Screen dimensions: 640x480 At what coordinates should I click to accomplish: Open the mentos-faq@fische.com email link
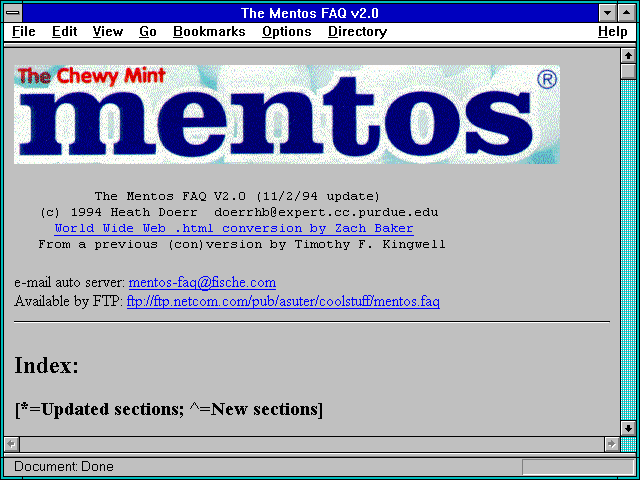[x=202, y=282]
